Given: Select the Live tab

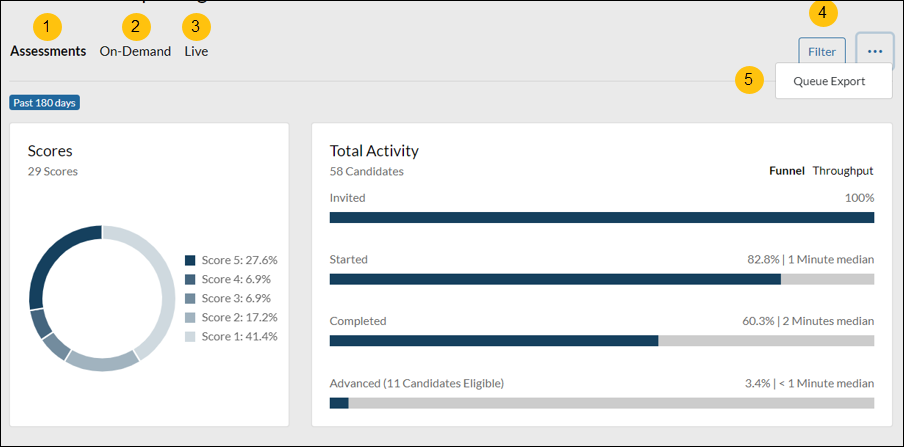Looking at the screenshot, I should click(x=196, y=51).
